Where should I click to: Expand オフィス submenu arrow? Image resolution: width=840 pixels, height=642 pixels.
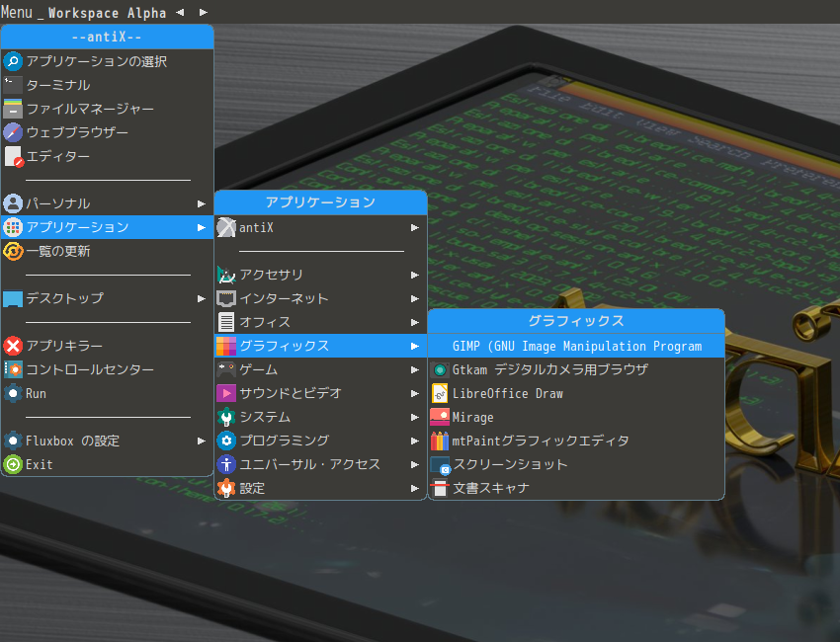(x=415, y=322)
